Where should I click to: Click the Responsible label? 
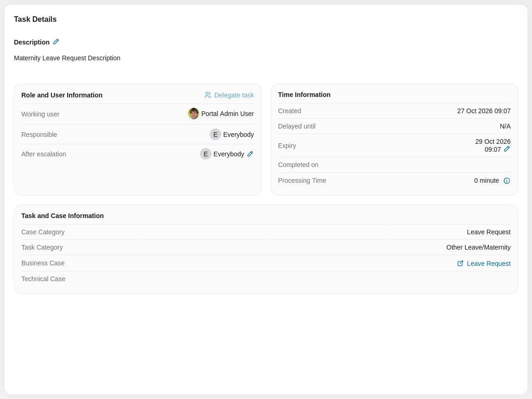(x=39, y=135)
